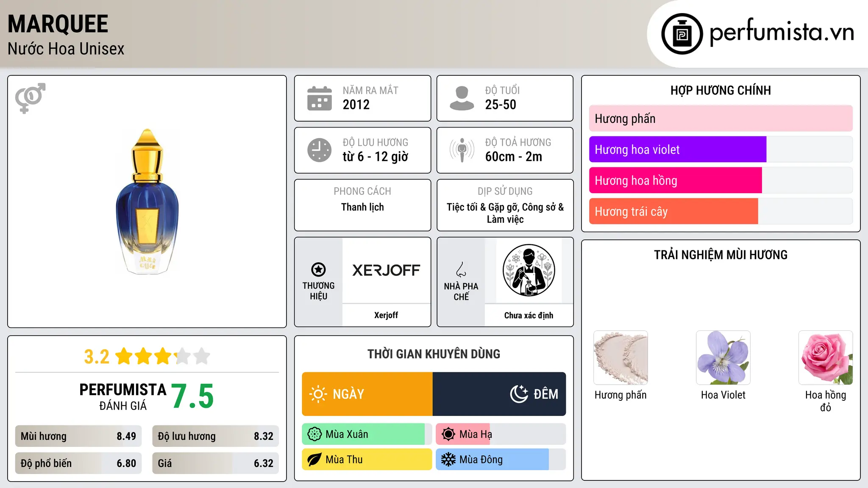Image resolution: width=868 pixels, height=488 pixels.
Task: Select the Hương hoa hồng accord bar
Action: point(721,180)
